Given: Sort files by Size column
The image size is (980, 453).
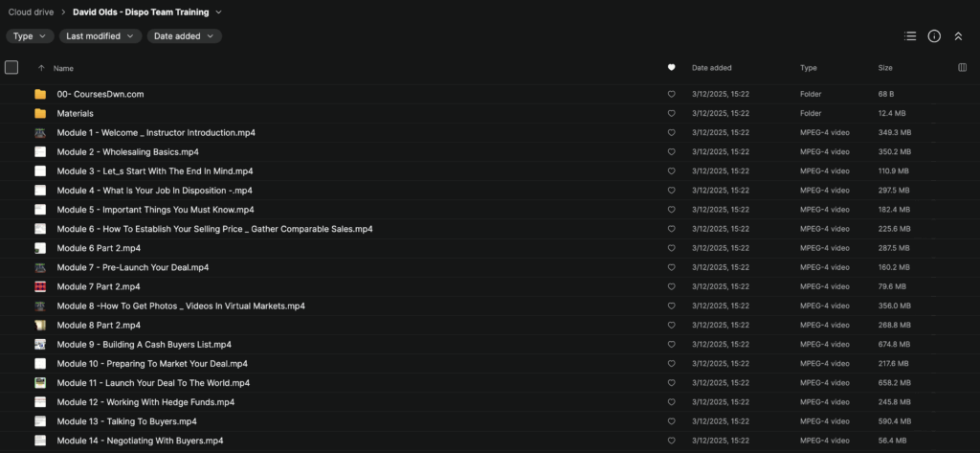Looking at the screenshot, I should pos(884,68).
